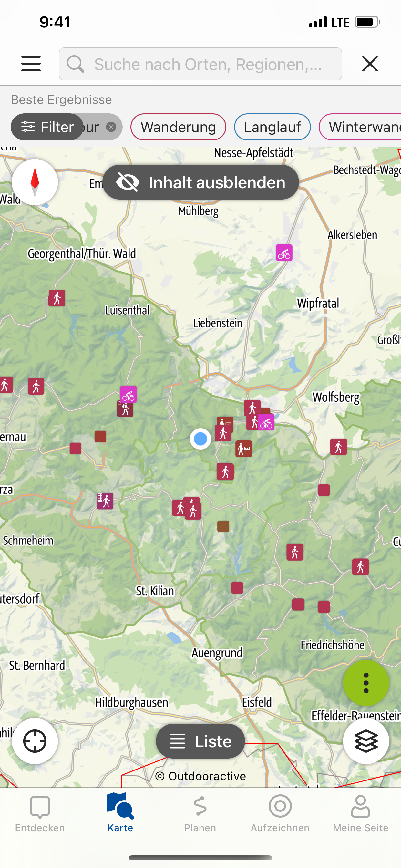Tap the brown square map marker

tap(223, 526)
